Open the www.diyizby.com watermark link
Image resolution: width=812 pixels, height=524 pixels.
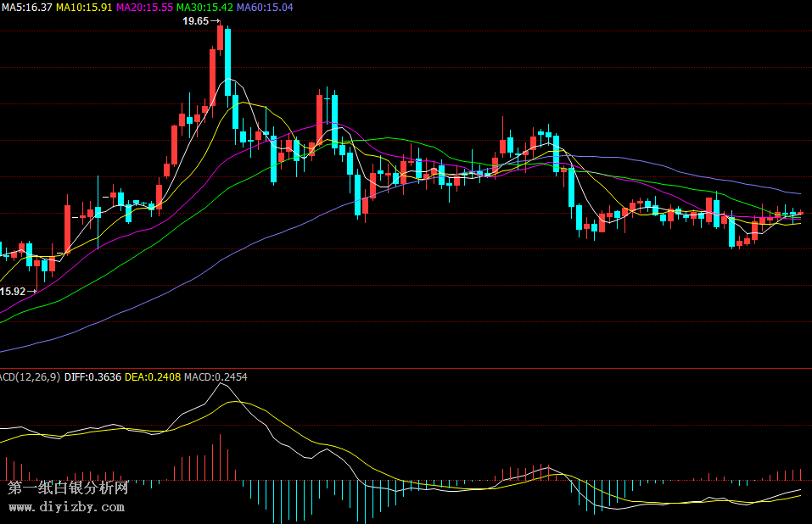66,507
